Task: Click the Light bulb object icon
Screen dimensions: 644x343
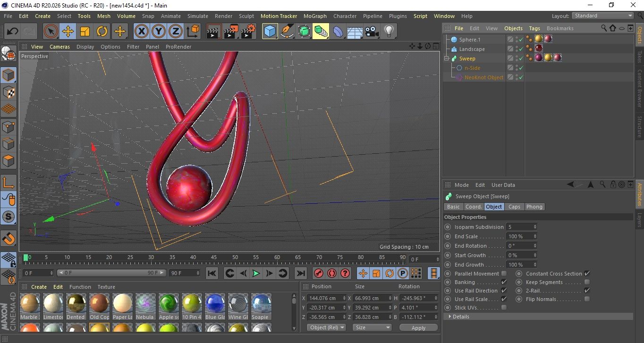Action: coord(389,32)
